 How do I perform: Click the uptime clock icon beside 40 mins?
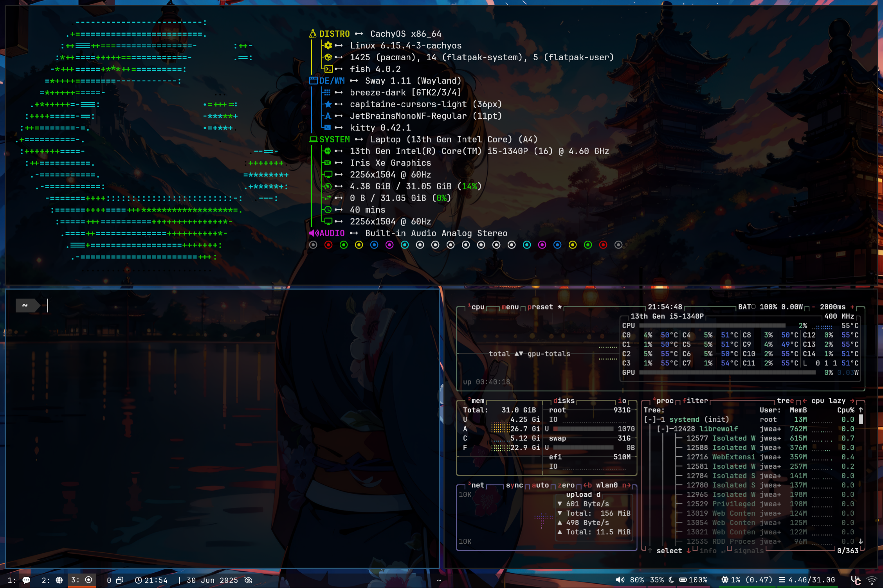point(328,210)
